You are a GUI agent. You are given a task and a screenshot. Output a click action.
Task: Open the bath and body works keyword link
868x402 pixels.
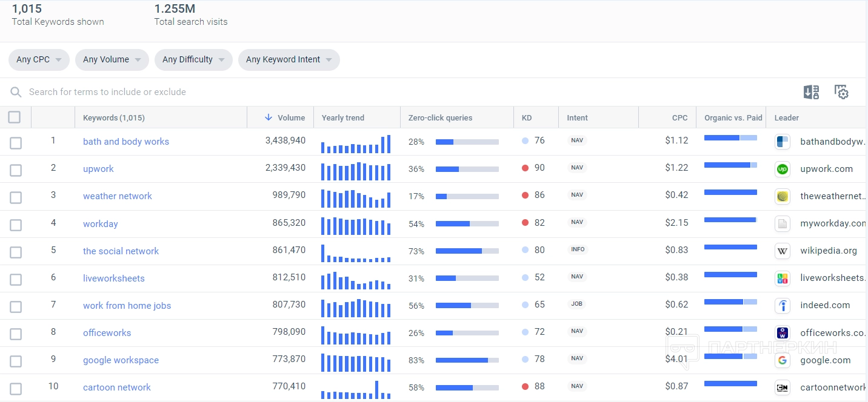tap(126, 142)
